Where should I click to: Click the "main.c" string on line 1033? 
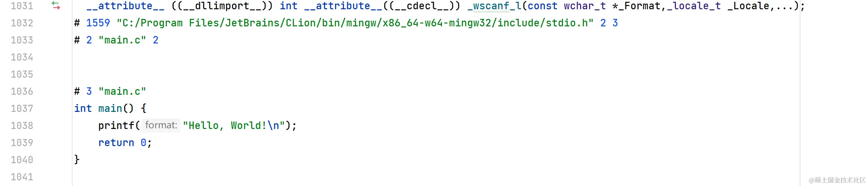[x=122, y=40]
